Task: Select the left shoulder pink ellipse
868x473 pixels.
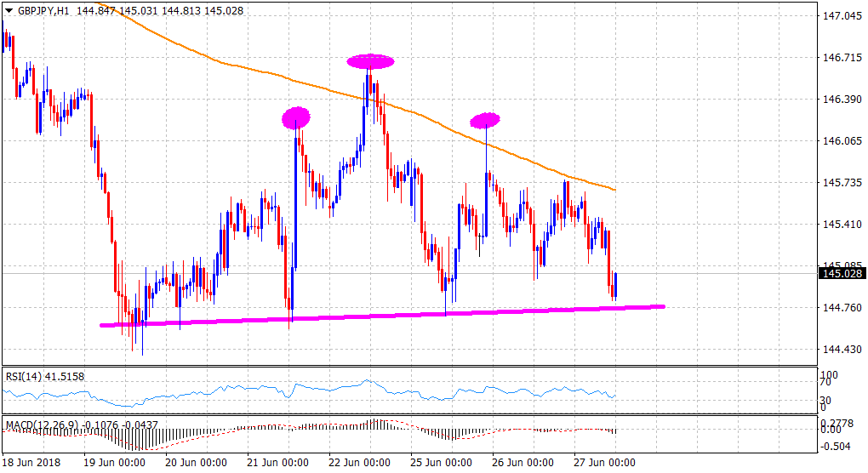Action: (296, 117)
